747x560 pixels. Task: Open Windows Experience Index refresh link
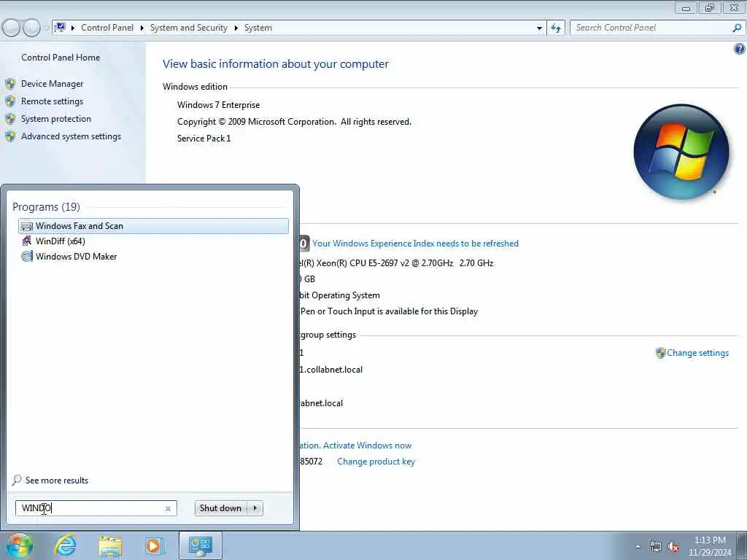click(x=415, y=244)
